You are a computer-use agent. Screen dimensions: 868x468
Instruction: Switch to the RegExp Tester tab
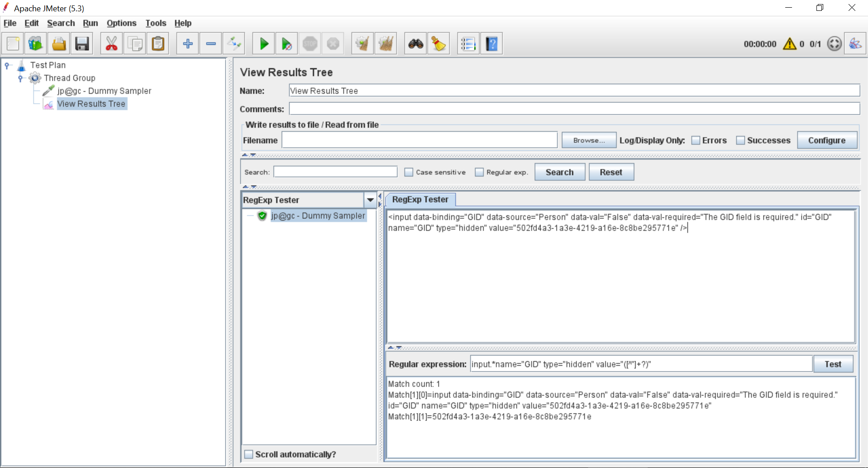click(420, 199)
